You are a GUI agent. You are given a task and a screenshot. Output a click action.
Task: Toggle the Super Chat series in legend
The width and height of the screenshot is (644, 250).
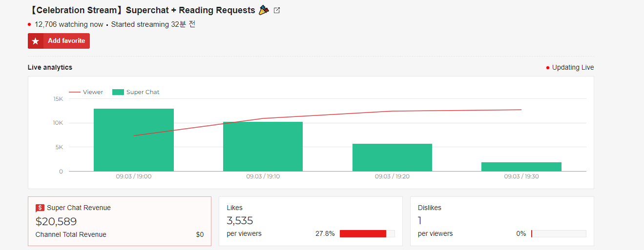coord(136,92)
